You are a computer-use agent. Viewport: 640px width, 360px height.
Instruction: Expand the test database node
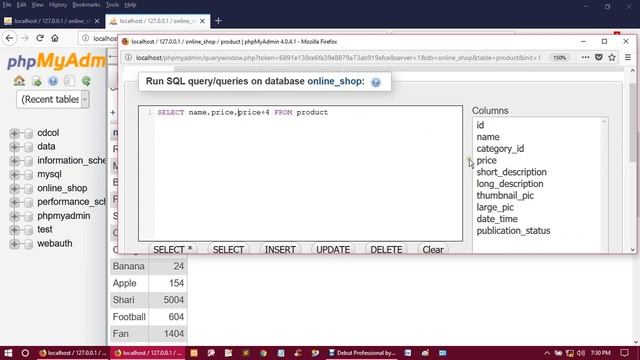(14, 230)
